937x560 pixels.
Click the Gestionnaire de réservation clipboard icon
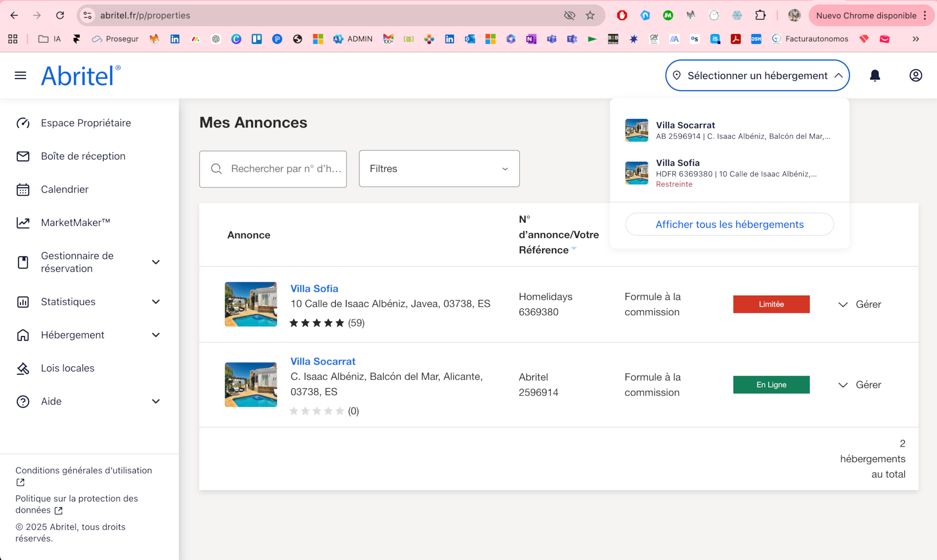pyautogui.click(x=23, y=262)
